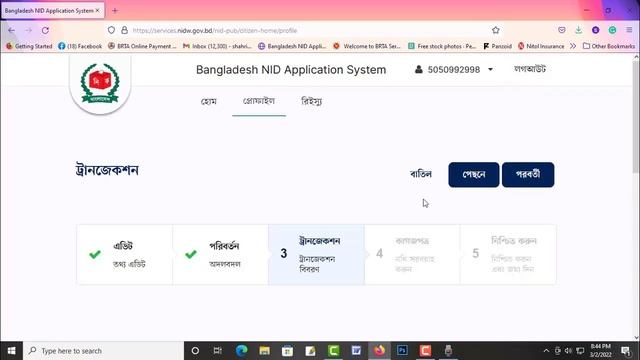Launch Microsoft Edge from taskbar

(x=241, y=351)
